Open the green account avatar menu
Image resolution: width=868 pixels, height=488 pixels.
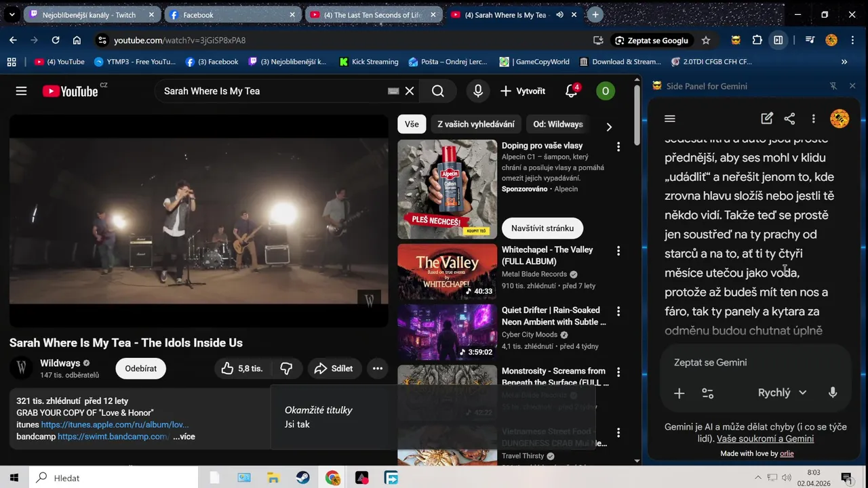click(x=605, y=91)
